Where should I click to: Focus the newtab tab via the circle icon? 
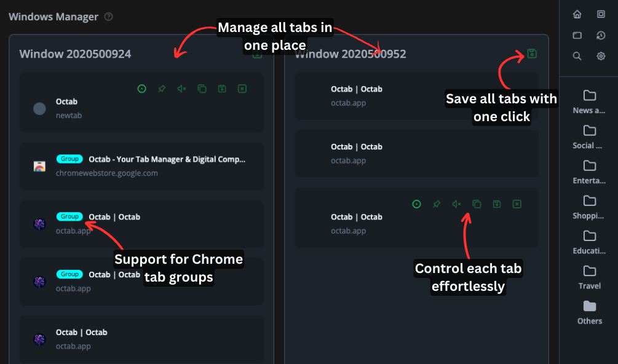tap(142, 89)
